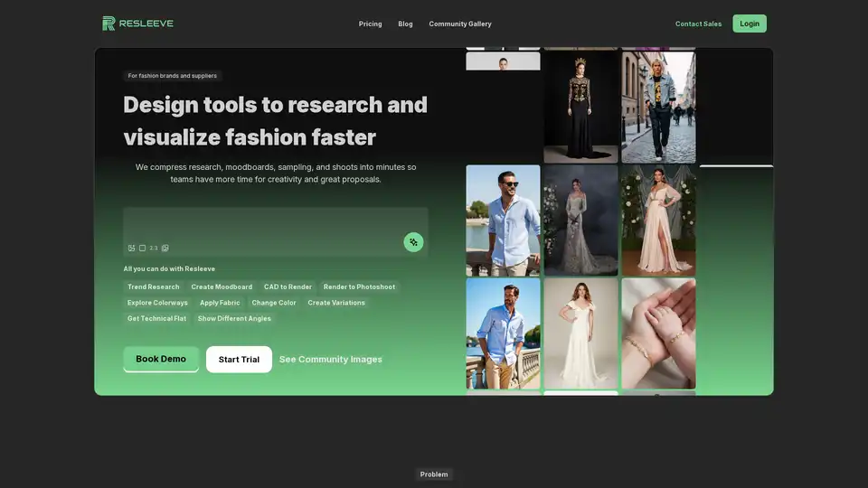Click the Start Trial button
This screenshot has height=488, width=868.
pos(239,360)
